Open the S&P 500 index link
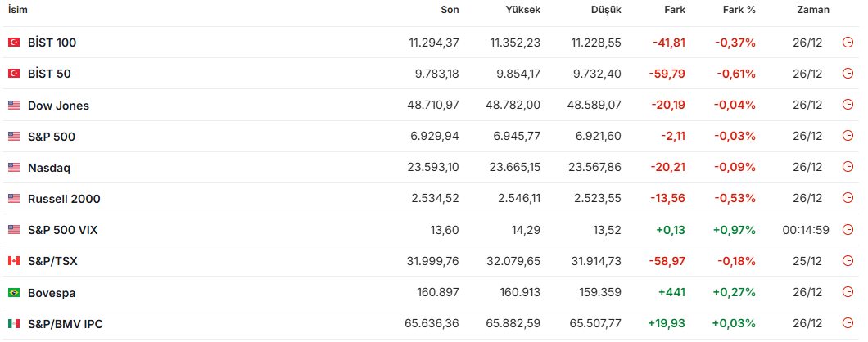 tap(51, 137)
